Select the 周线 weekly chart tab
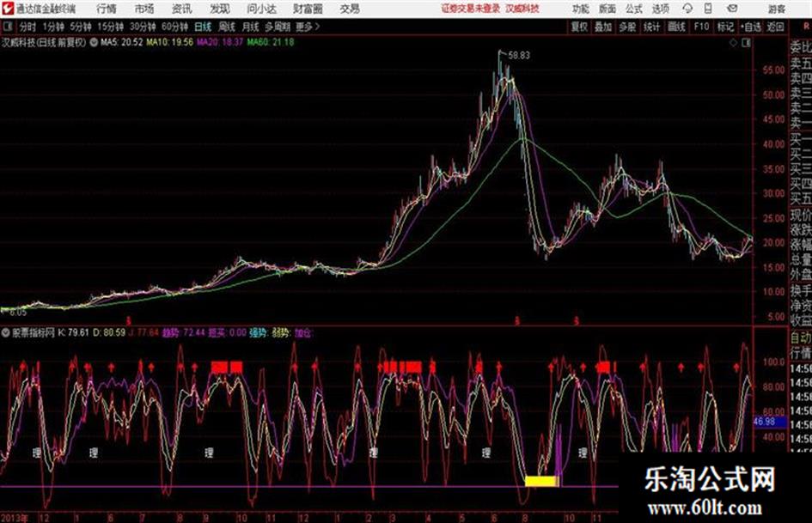Screen dimensions: 812x523 pos(227,27)
